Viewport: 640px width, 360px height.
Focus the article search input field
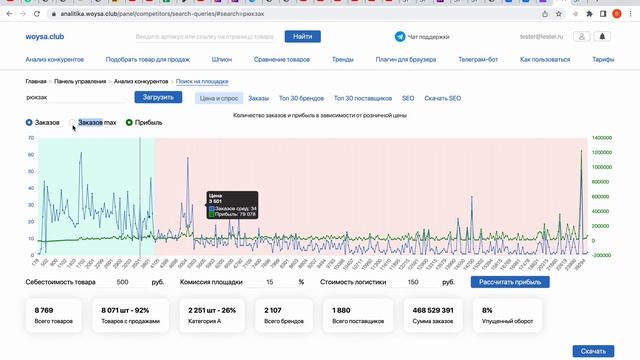click(x=205, y=37)
